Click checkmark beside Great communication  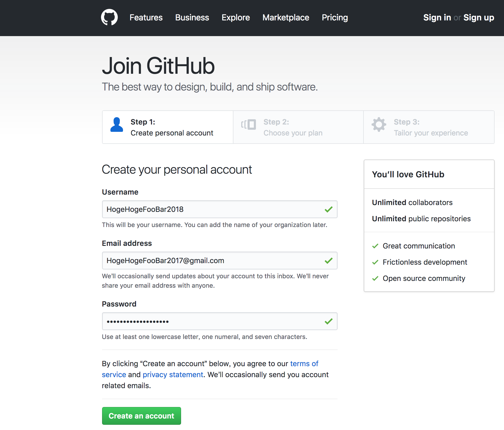pos(375,246)
